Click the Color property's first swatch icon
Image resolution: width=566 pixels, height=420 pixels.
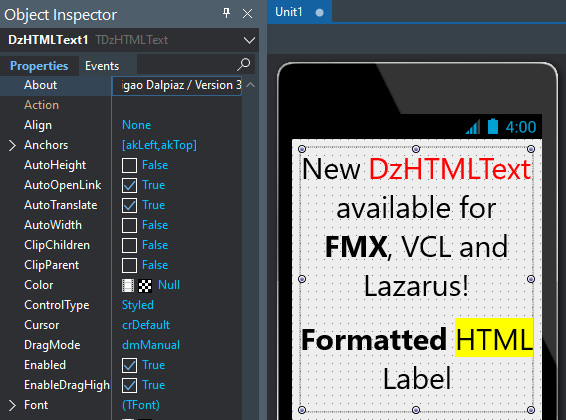[128, 285]
